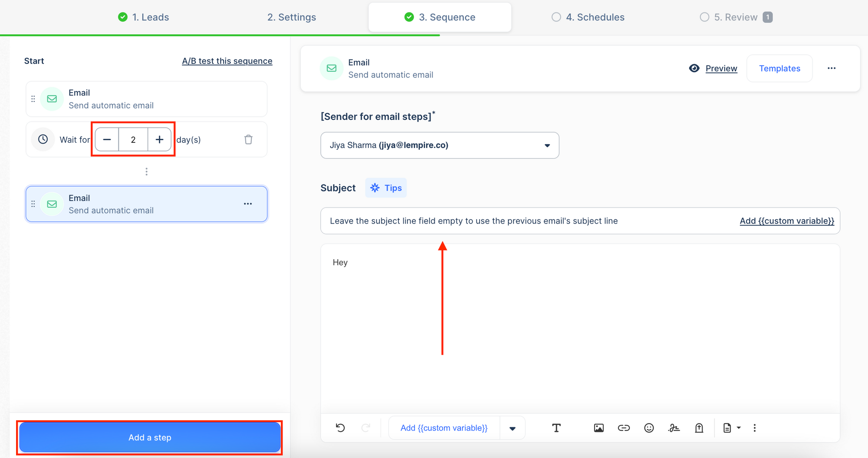Image resolution: width=868 pixels, height=458 pixels.
Task: Redo the last change in email editor
Action: click(x=366, y=428)
